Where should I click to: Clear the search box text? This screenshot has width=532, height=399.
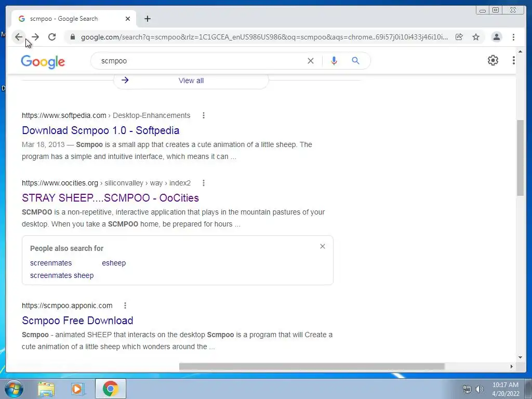click(x=311, y=61)
